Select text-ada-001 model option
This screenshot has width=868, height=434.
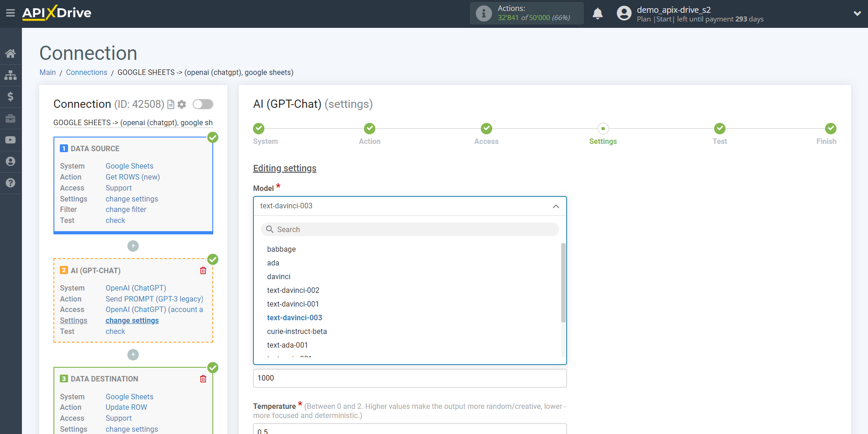point(288,345)
